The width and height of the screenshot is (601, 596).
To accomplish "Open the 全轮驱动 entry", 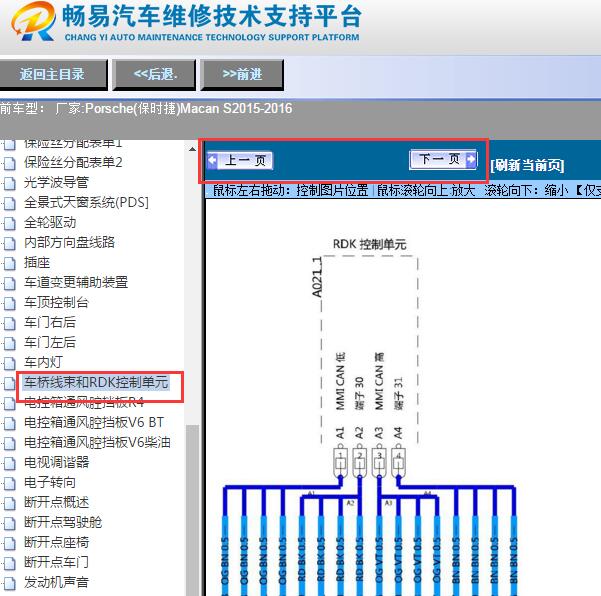I will [50, 222].
